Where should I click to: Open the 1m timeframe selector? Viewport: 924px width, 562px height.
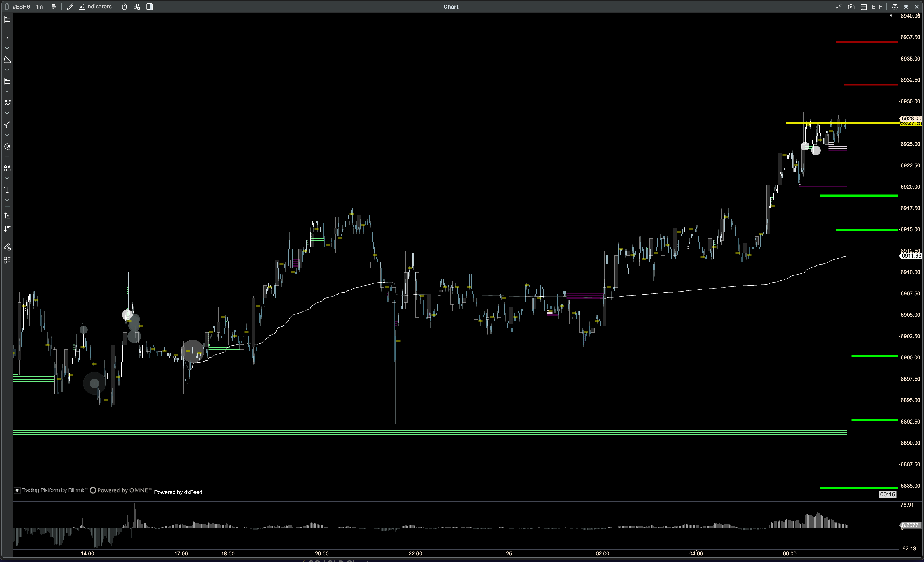(39, 7)
